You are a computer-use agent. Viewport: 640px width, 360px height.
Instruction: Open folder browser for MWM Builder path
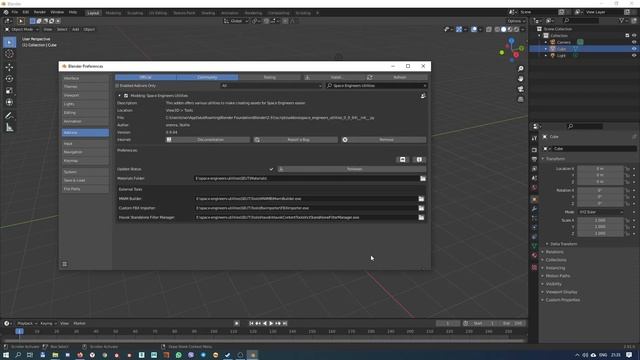click(x=421, y=199)
